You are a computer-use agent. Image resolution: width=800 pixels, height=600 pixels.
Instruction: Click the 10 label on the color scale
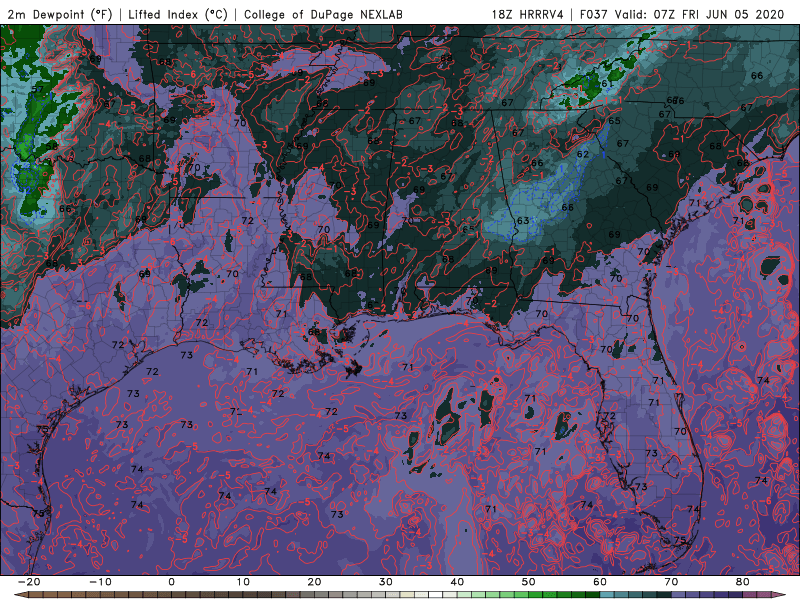243,582
